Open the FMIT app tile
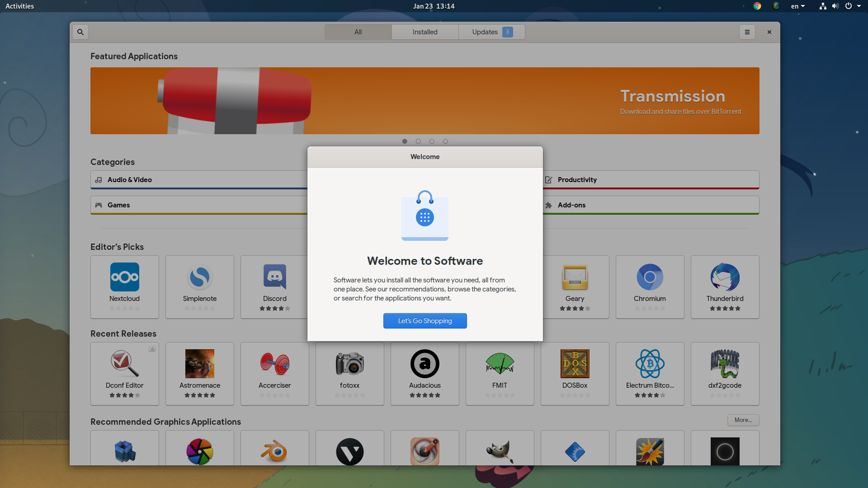The width and height of the screenshot is (868, 488). [x=500, y=374]
